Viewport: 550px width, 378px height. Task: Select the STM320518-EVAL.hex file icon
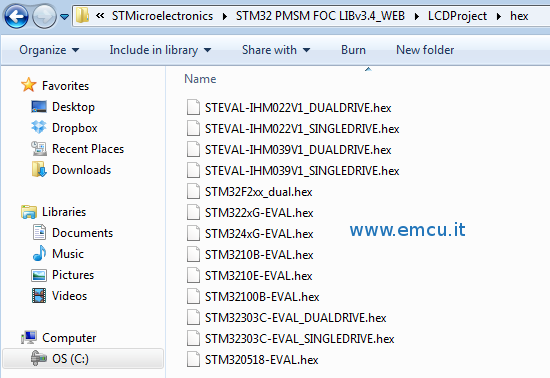click(x=193, y=359)
